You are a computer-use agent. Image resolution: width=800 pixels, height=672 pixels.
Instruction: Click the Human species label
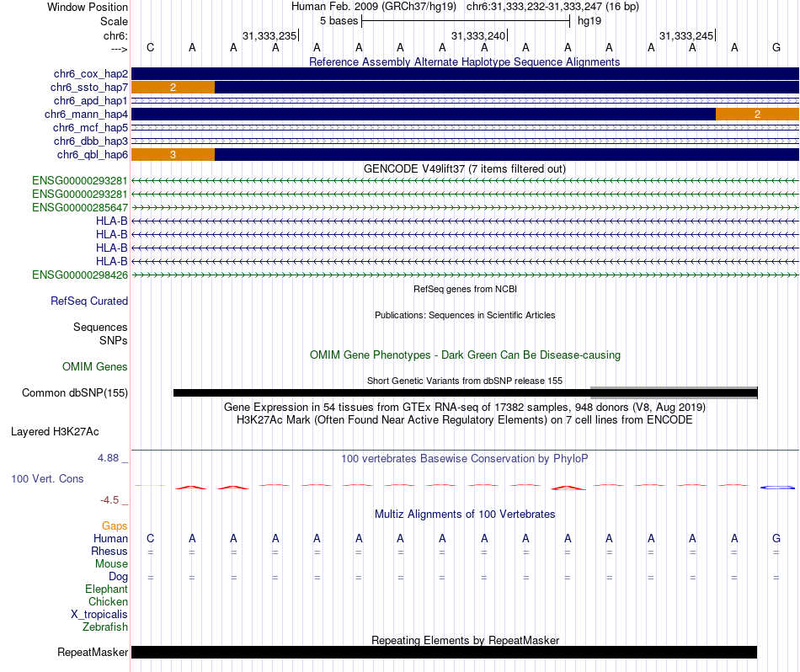click(x=110, y=539)
